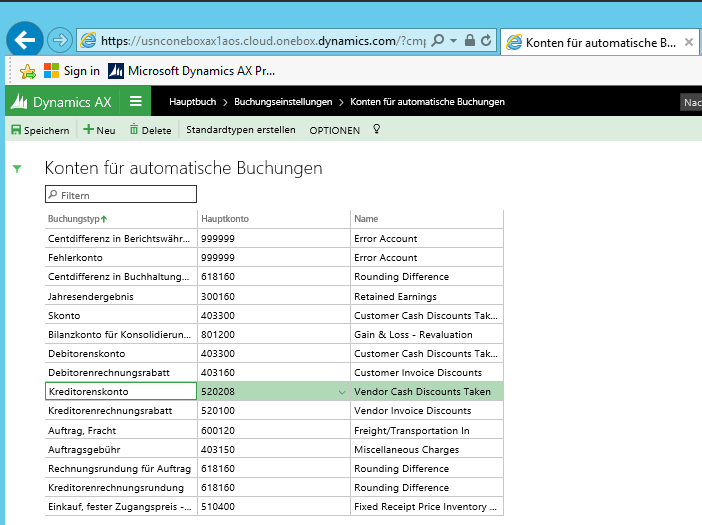The image size is (702, 525).
Task: Click the Delete trash button
Action: pos(150,130)
